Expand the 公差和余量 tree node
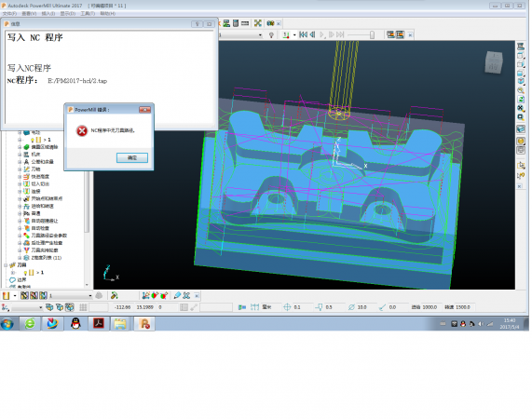Screen dimensions: 532x419 point(20,162)
